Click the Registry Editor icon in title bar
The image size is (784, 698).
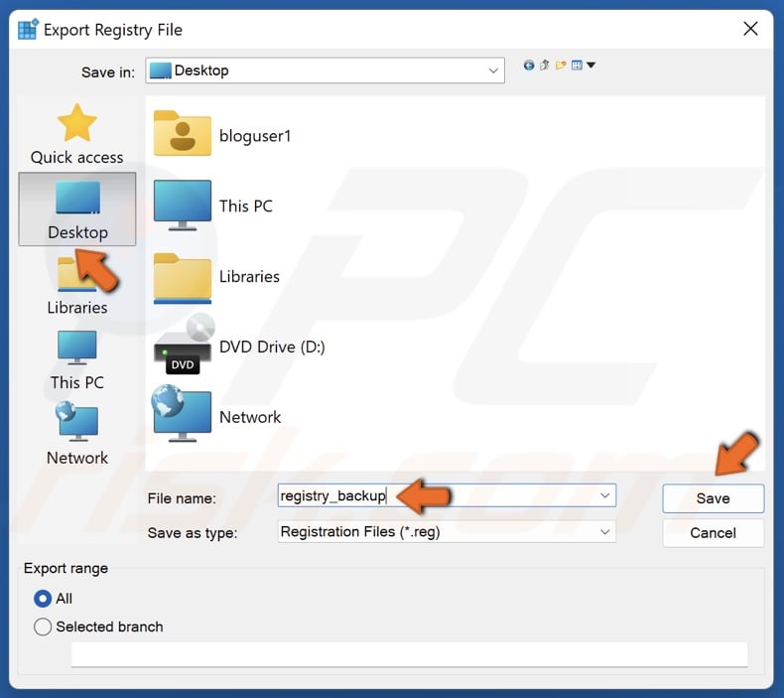click(28, 30)
